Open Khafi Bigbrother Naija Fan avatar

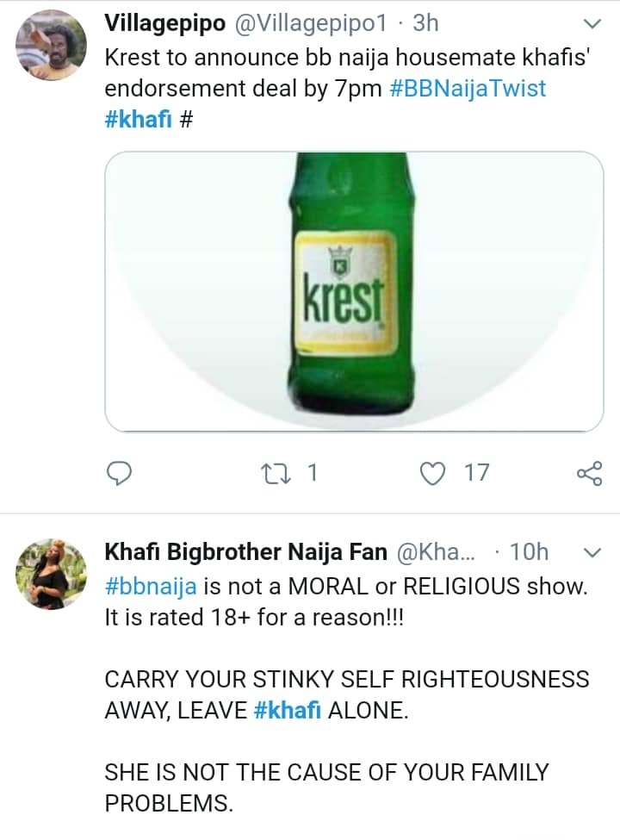click(52, 574)
